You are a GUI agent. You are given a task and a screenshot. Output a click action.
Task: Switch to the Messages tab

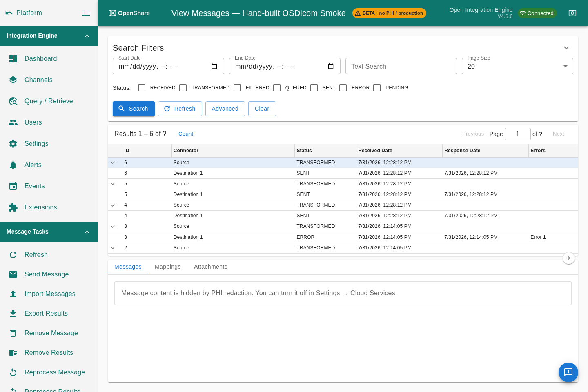(x=128, y=267)
